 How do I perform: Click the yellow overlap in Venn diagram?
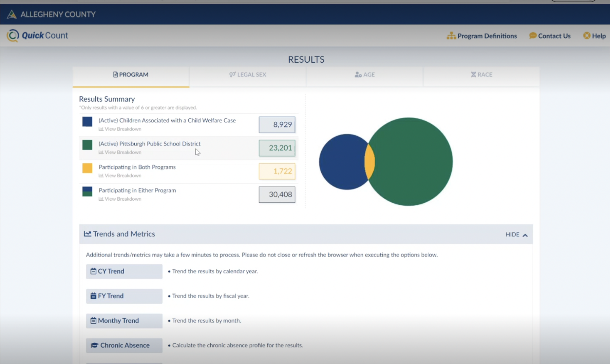point(369,162)
